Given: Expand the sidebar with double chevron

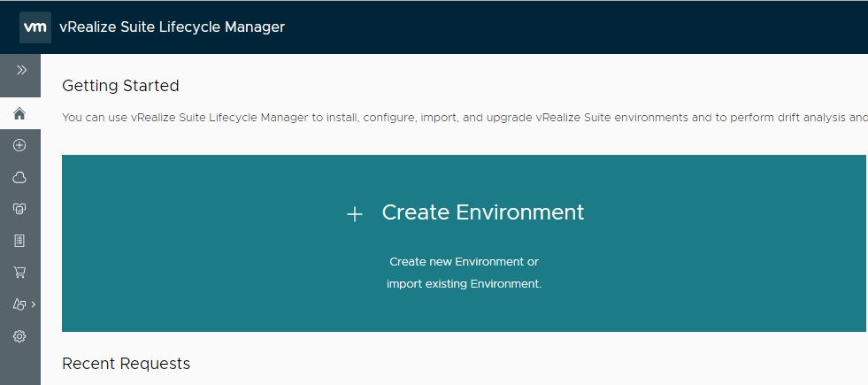Looking at the screenshot, I should point(20,70).
